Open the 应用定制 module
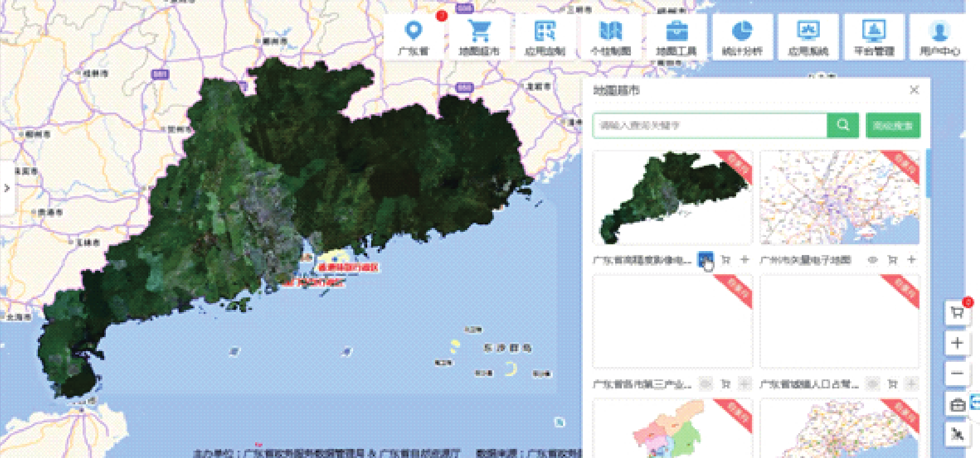 coord(544,37)
